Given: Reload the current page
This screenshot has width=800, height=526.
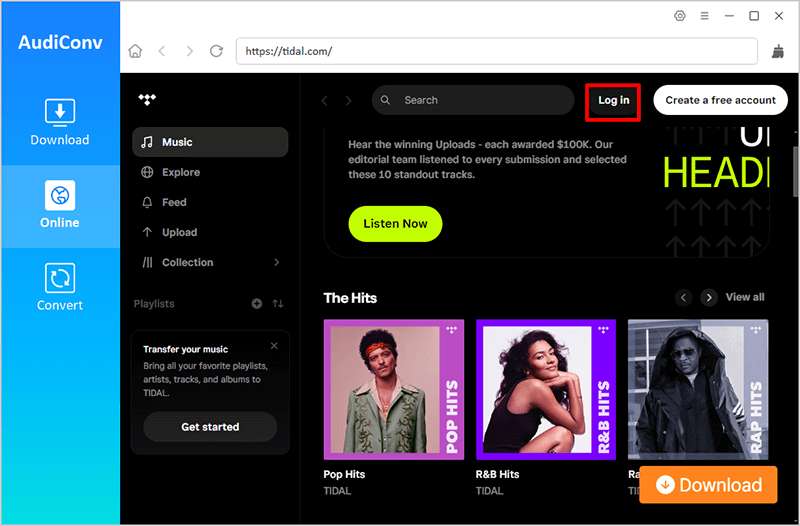Looking at the screenshot, I should pos(216,51).
